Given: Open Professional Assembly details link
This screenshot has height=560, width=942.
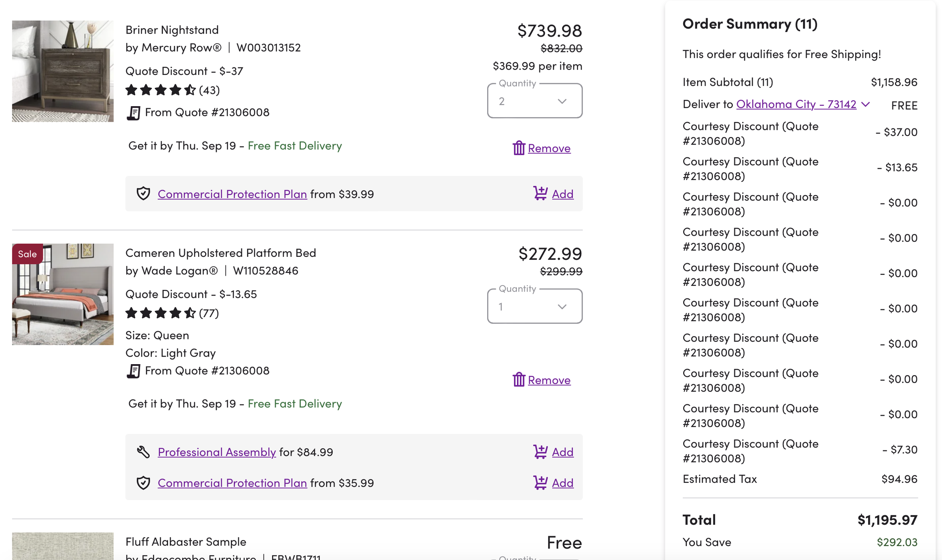Looking at the screenshot, I should pyautogui.click(x=217, y=452).
